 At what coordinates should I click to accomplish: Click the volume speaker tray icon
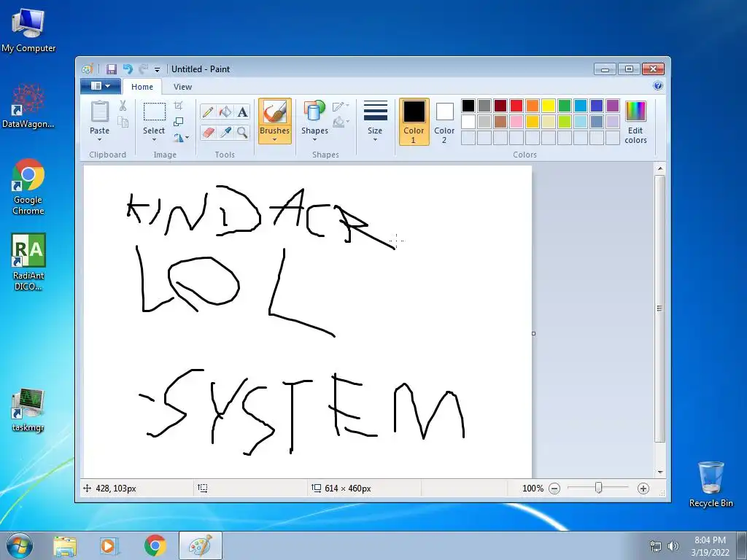(673, 546)
